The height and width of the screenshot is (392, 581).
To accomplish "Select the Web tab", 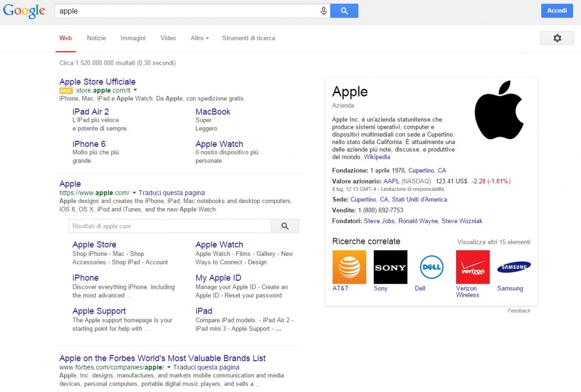I will tap(66, 38).
